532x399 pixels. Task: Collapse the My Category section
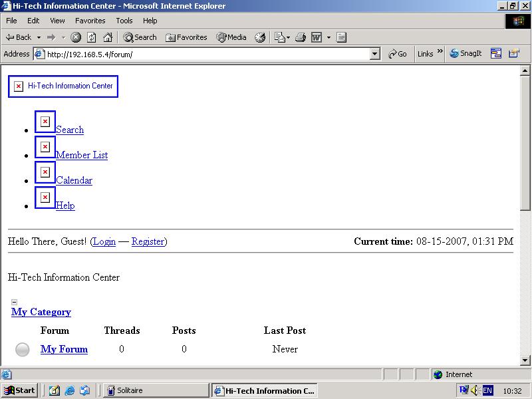(x=14, y=302)
